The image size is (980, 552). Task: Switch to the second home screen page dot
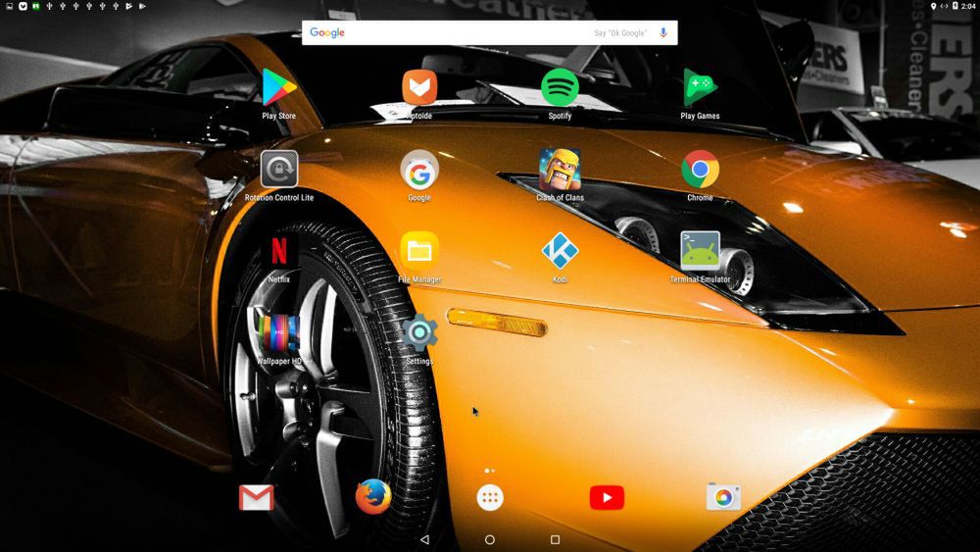[x=493, y=471]
